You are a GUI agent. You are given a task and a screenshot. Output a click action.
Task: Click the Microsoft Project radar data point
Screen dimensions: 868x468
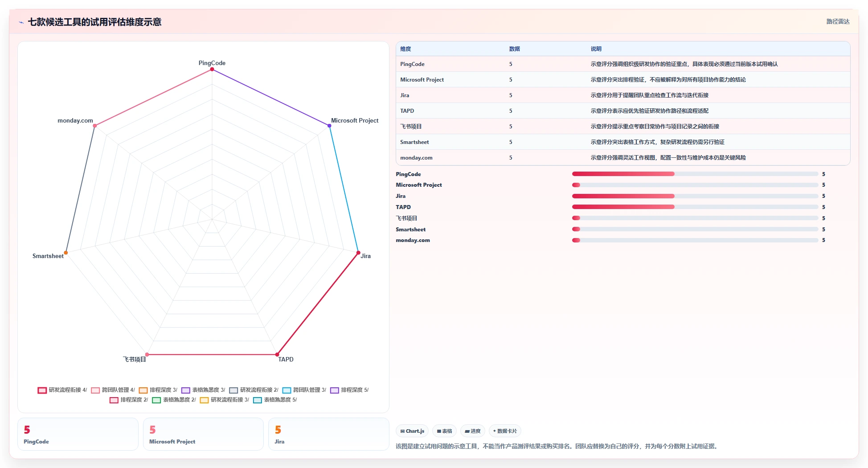(x=330, y=126)
